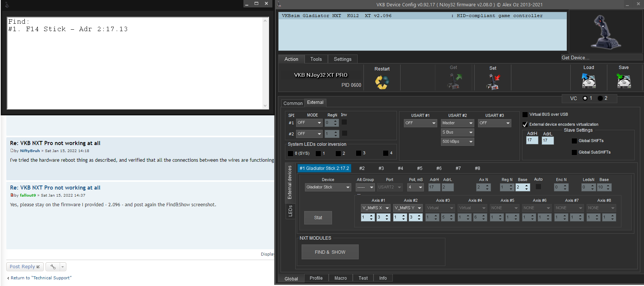This screenshot has width=644, height=286.
Task: Open Axis #1 V_MaRS X dropdown
Action: [x=376, y=208]
